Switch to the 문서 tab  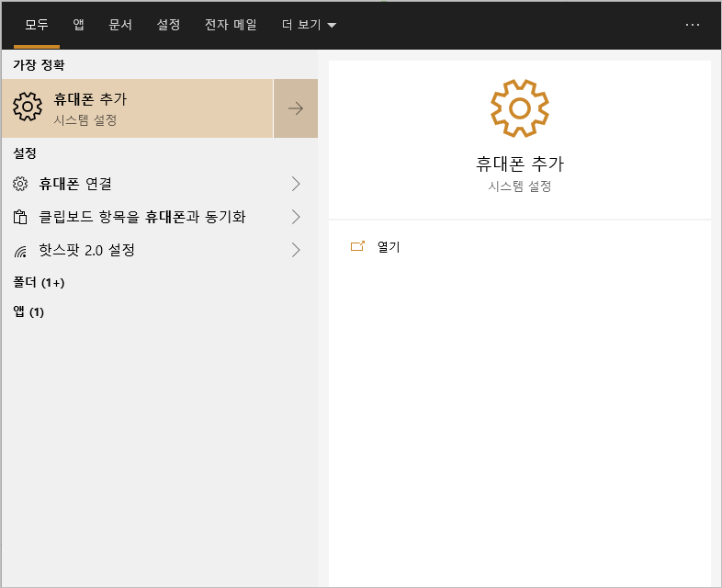[120, 25]
